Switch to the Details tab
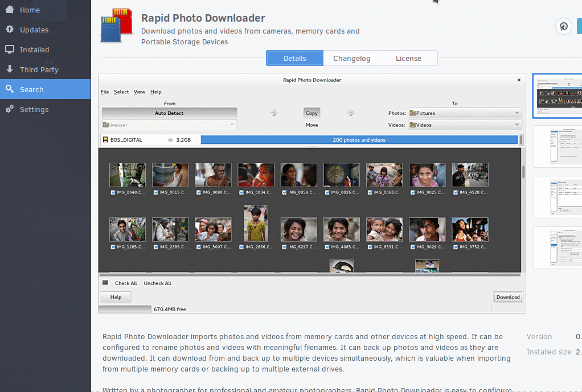This screenshot has height=392, width=582. coord(295,58)
